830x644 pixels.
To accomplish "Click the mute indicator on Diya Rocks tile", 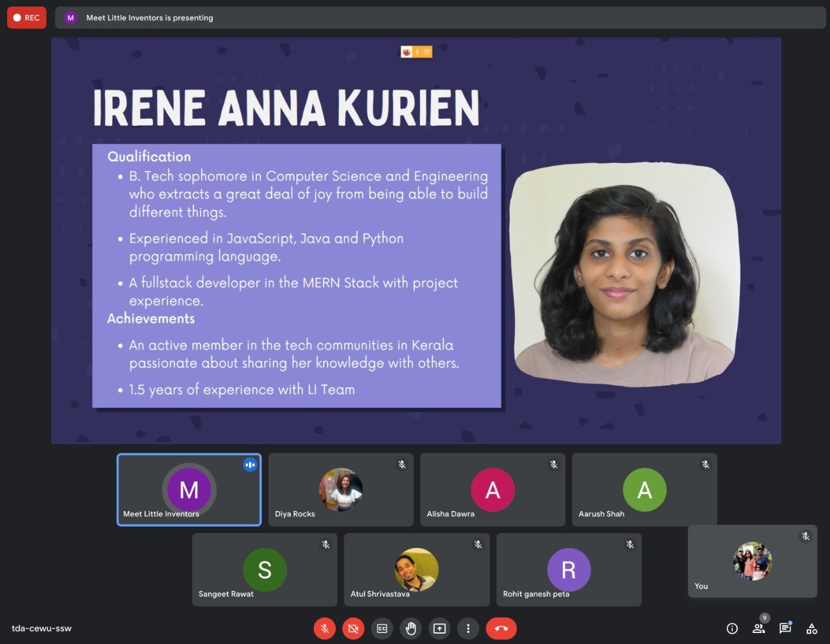I will [x=401, y=464].
